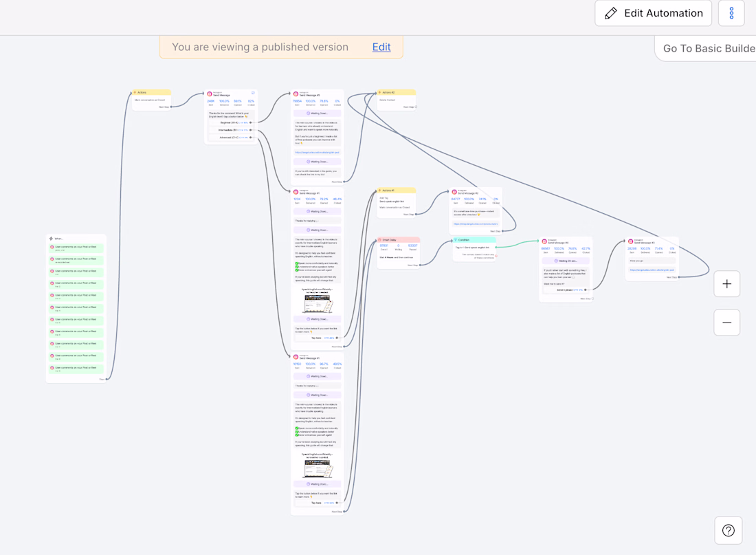Viewport: 756px width, 555px height.
Task: Click the Condition filter funnel icon
Action: (456, 240)
